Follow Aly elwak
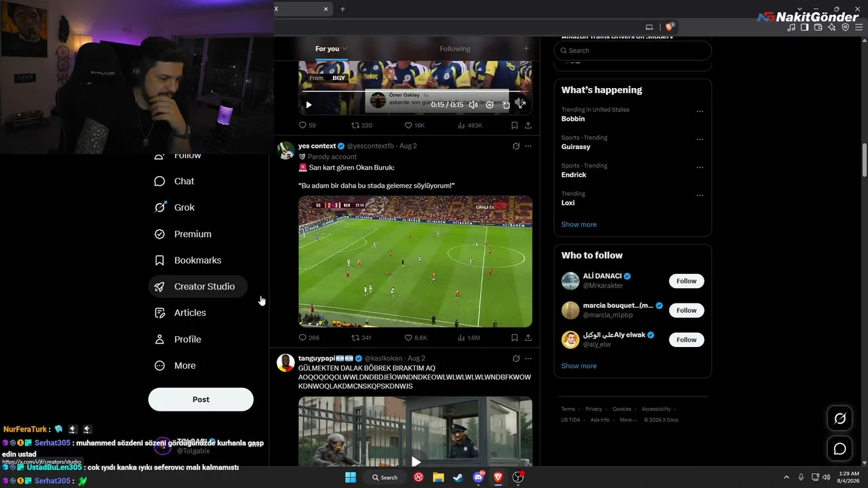868x488 pixels. [686, 340]
